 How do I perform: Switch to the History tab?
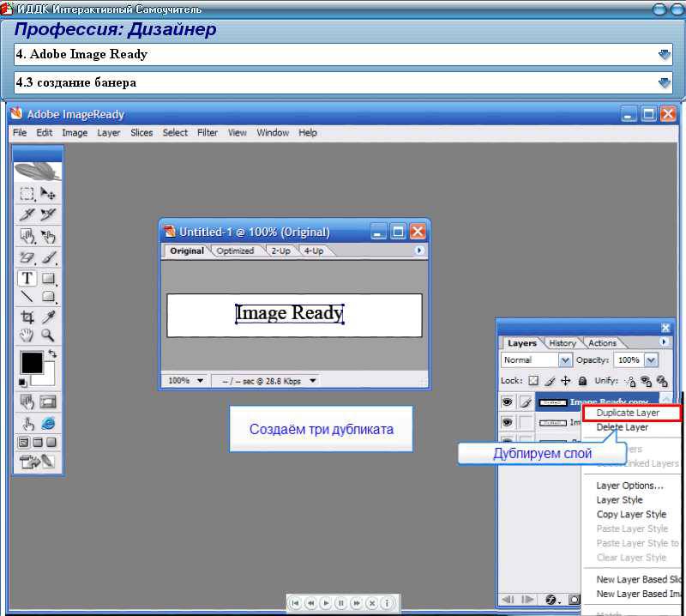click(x=563, y=343)
